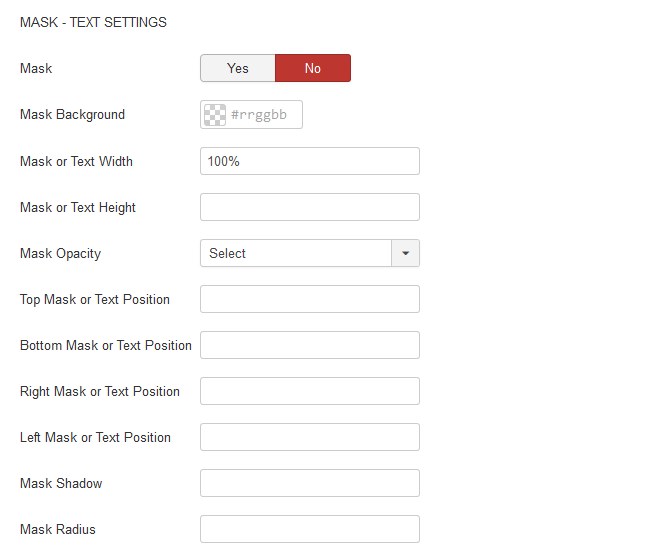Select the red No option for Mask

tap(313, 68)
